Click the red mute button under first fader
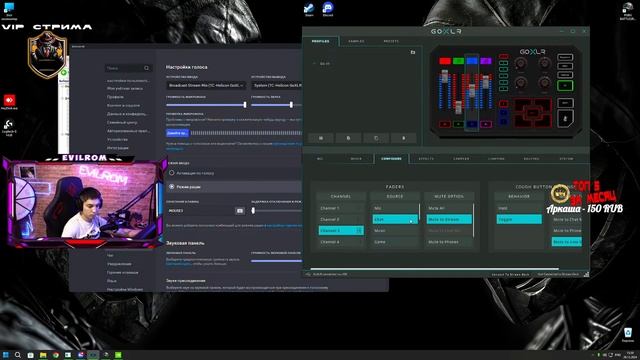 [445, 124]
